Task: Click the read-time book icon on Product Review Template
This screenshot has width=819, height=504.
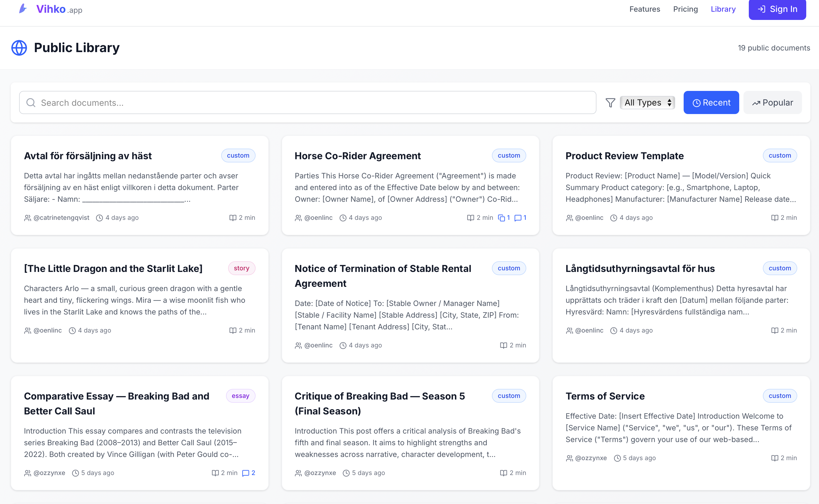Action: point(774,218)
